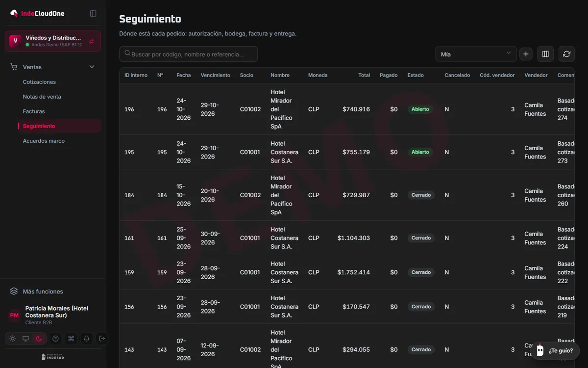Screen dimensions: 588x368
Task: Click the ID interno column header
Action: tap(136, 75)
